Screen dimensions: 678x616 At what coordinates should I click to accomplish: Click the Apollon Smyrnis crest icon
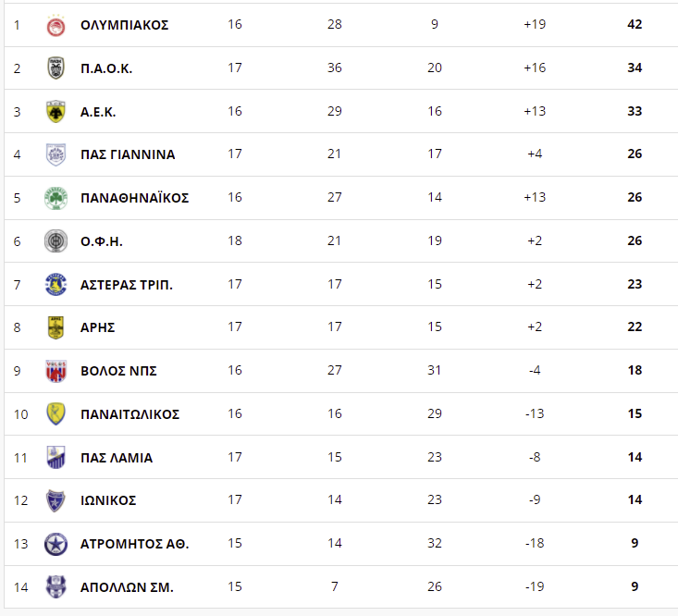(55, 587)
